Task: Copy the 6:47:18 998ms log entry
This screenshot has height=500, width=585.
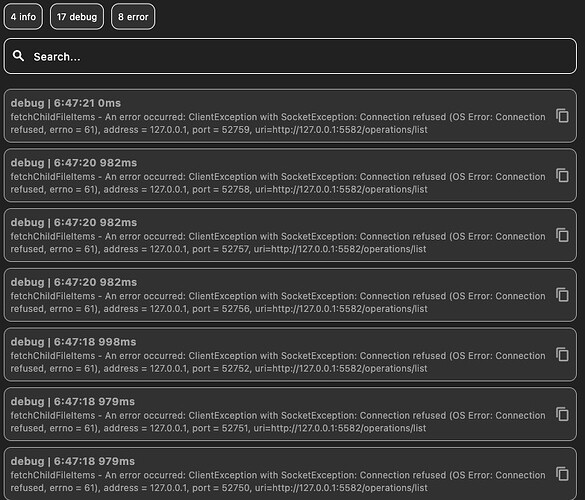Action: pos(562,354)
